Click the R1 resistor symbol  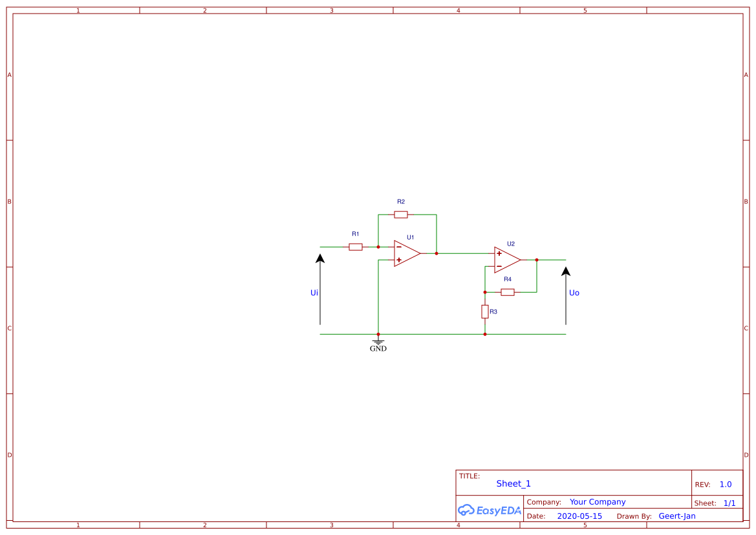click(x=355, y=247)
